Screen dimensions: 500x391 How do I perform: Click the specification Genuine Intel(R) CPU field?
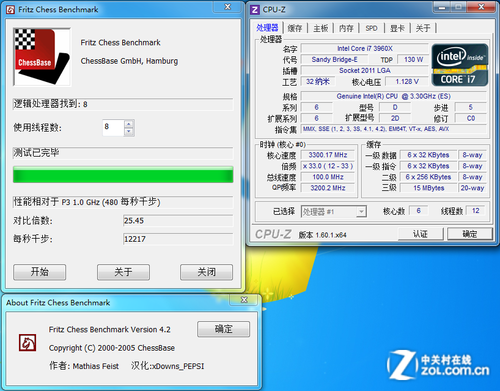pos(393,96)
